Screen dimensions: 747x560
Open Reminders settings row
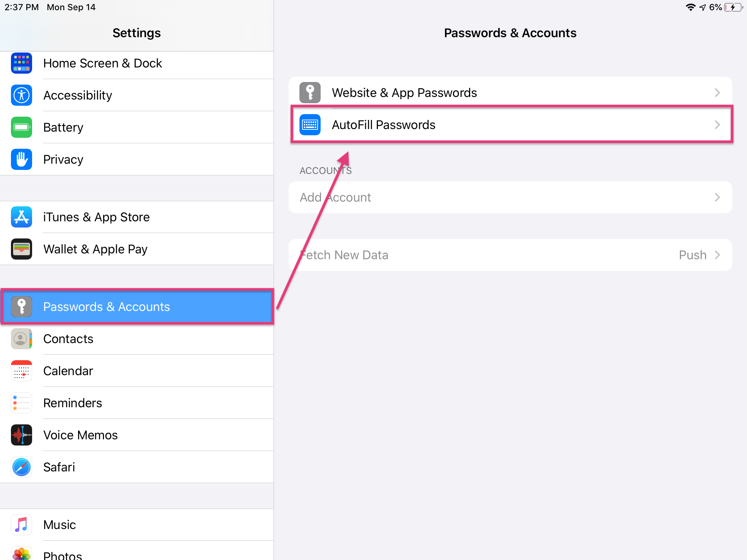click(137, 403)
